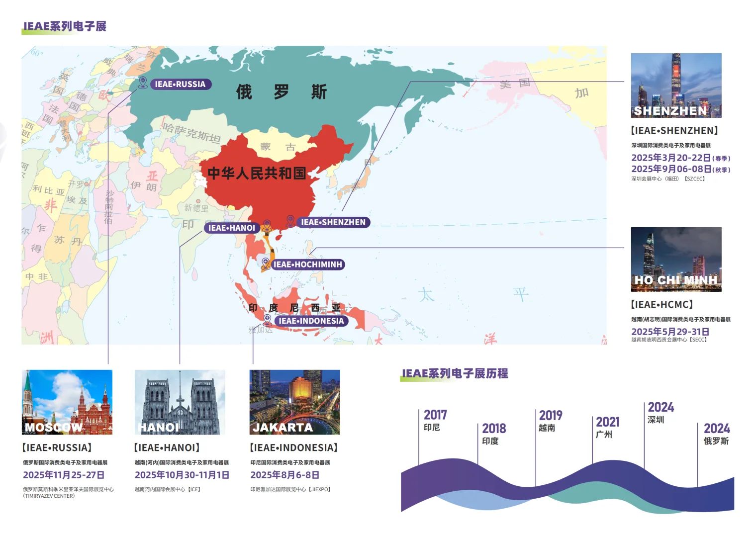
Task: Open the SHENZHEN city photo
Action: point(676,86)
